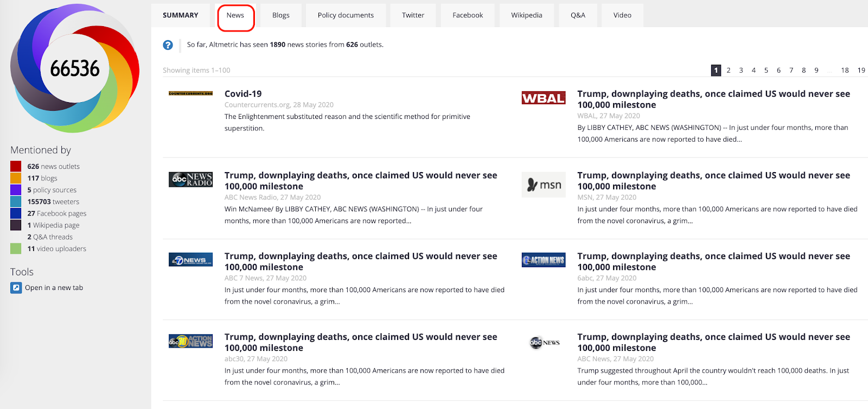The width and height of the screenshot is (868, 409).
Task: Click the blue help question mark icon
Action: (x=168, y=45)
